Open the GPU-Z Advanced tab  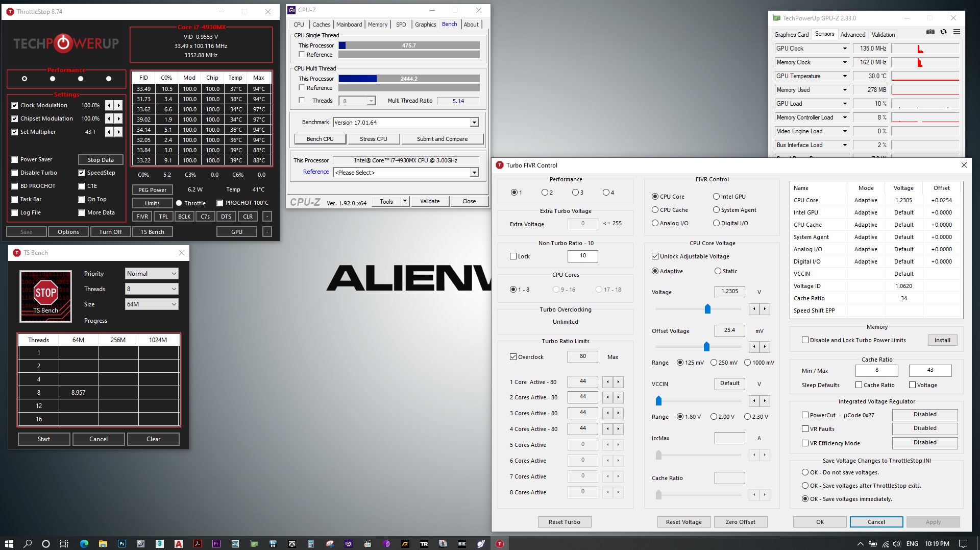click(x=853, y=35)
